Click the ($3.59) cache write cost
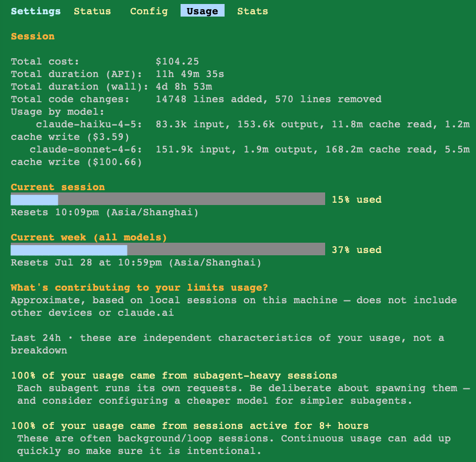The image size is (476, 462). coord(108,137)
